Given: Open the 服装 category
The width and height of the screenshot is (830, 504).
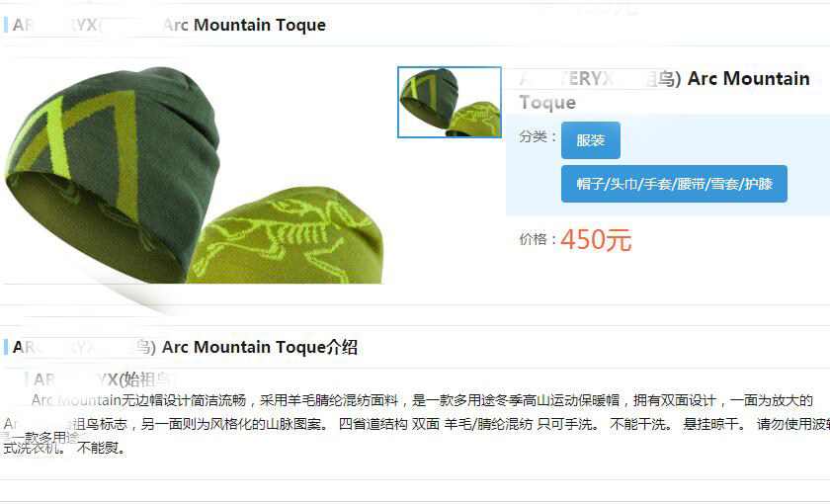Looking at the screenshot, I should [x=591, y=140].
